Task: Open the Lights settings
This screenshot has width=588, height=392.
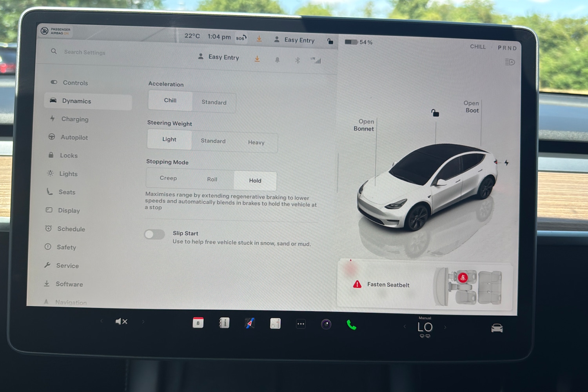Action: [62, 174]
